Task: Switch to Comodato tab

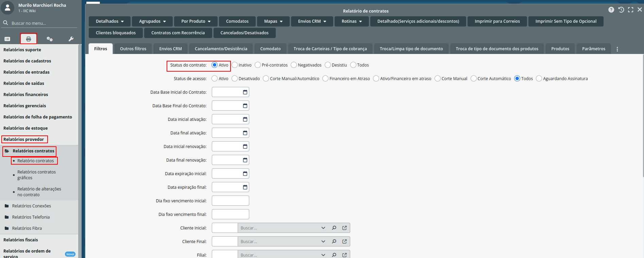Action: [271, 49]
